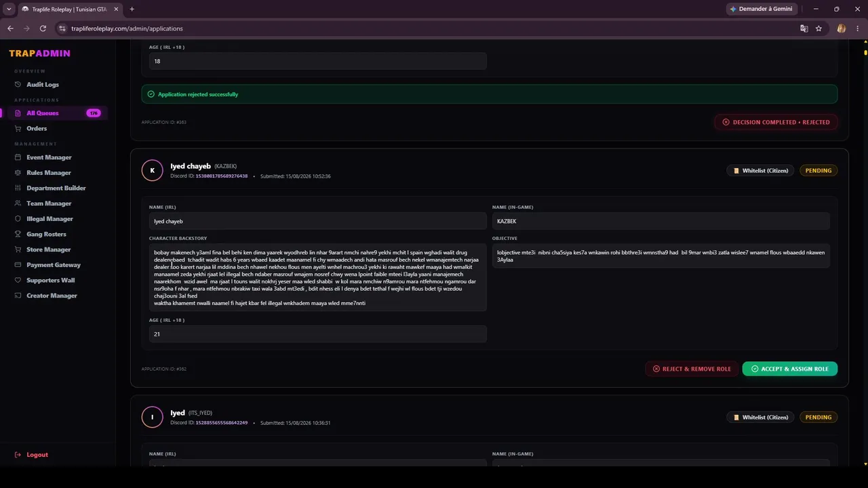
Task: Click the site info icon in address bar
Action: pyautogui.click(x=62, y=28)
